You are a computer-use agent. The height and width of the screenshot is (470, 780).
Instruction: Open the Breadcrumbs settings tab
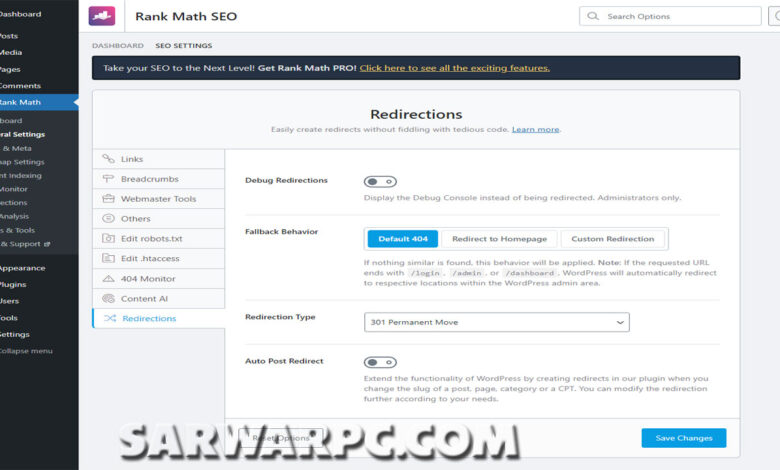point(159,179)
